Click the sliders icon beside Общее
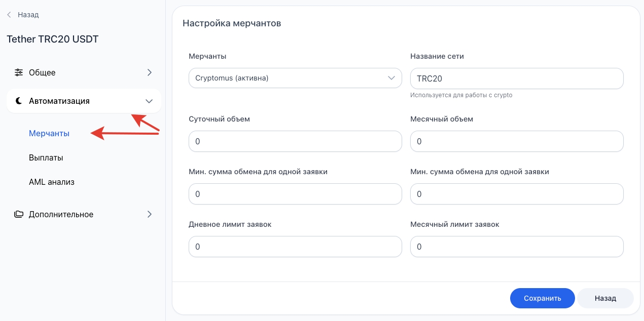644x321 pixels. (x=19, y=72)
